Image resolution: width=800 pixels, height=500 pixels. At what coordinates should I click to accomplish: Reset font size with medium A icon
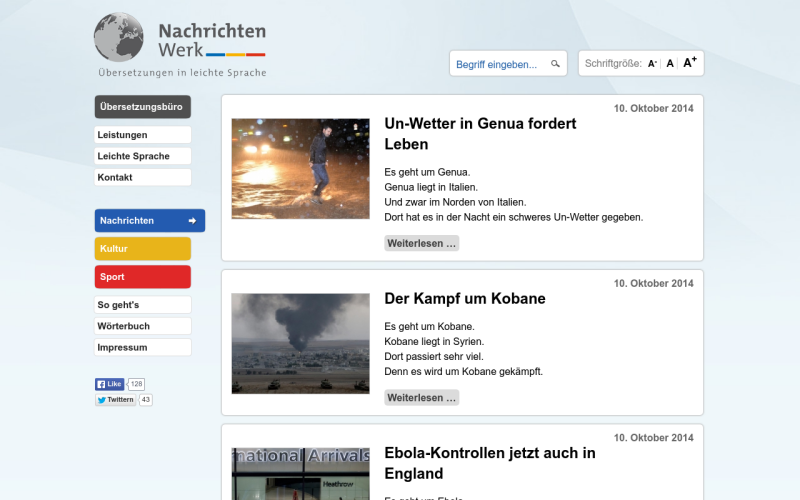670,63
